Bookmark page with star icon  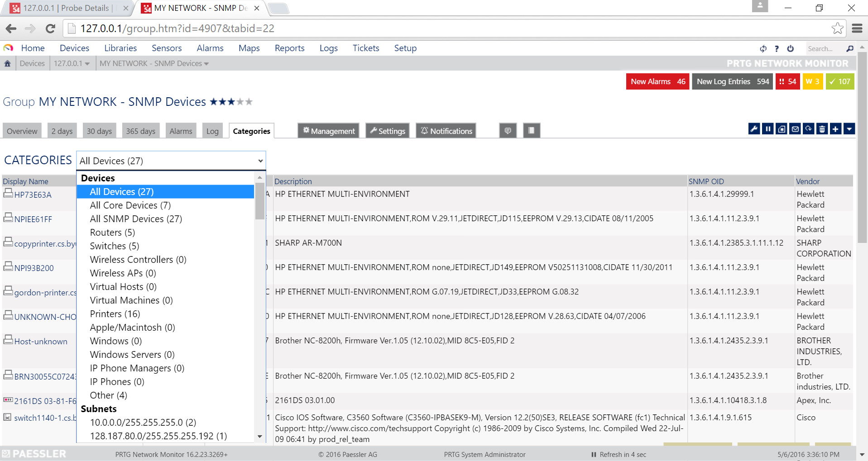[x=837, y=28]
